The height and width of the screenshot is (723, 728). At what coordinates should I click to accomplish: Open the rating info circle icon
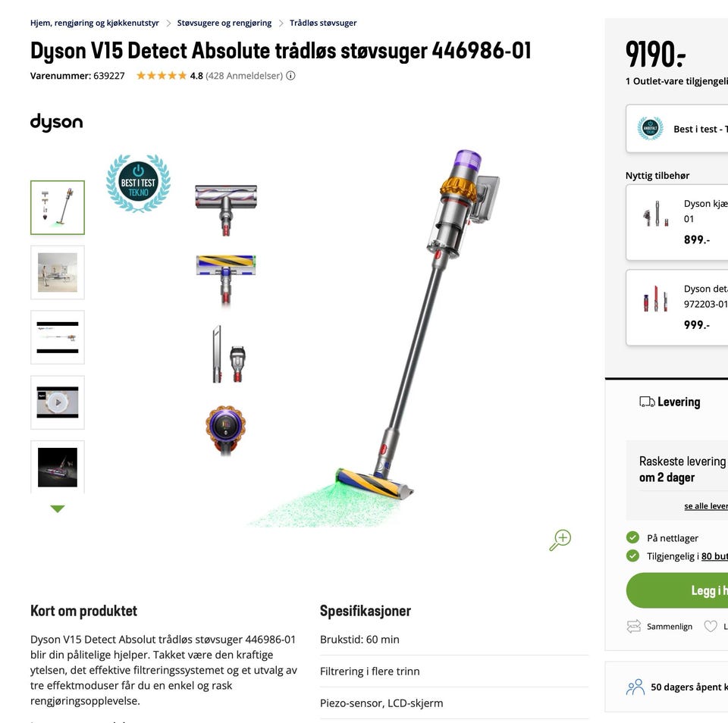pos(290,76)
